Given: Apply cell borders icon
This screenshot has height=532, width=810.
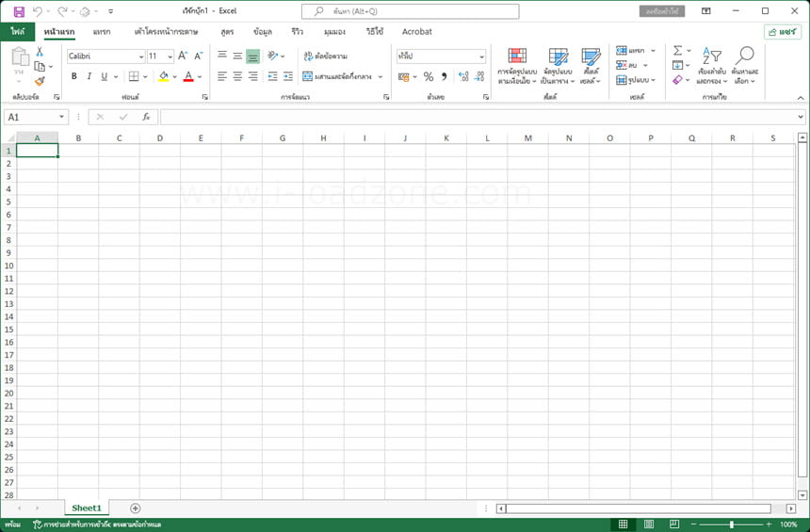Looking at the screenshot, I should tap(134, 76).
